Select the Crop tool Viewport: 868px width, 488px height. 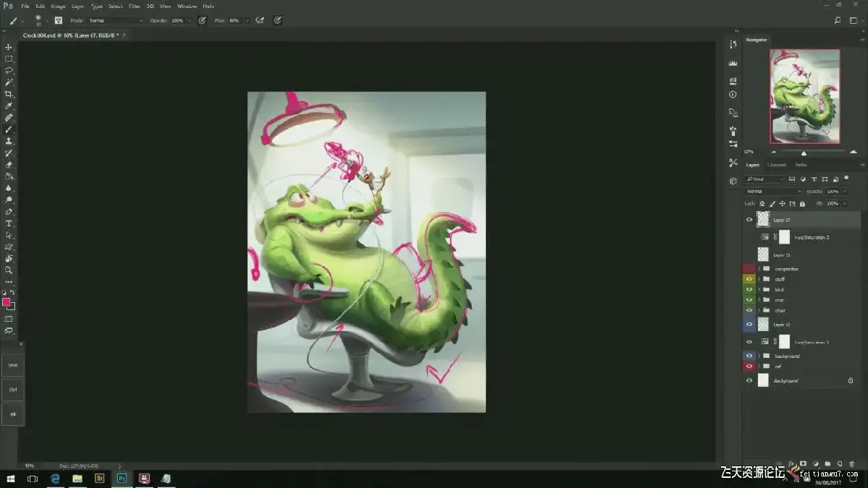(x=9, y=94)
